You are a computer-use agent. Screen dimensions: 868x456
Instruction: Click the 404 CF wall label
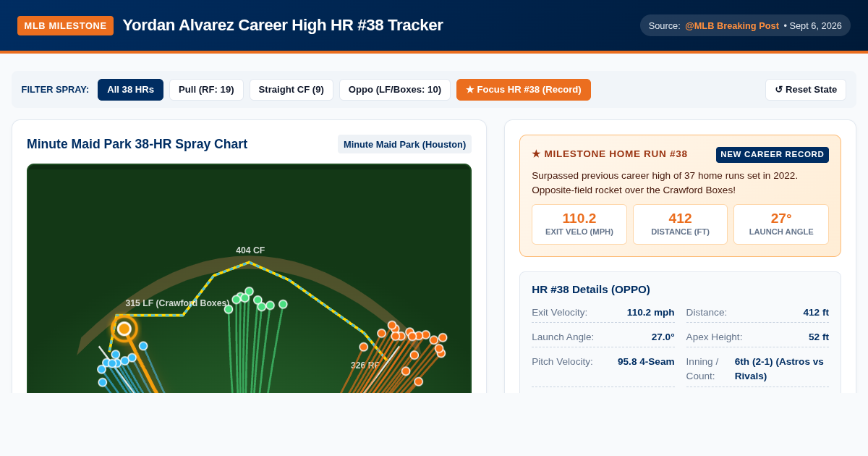(250, 250)
